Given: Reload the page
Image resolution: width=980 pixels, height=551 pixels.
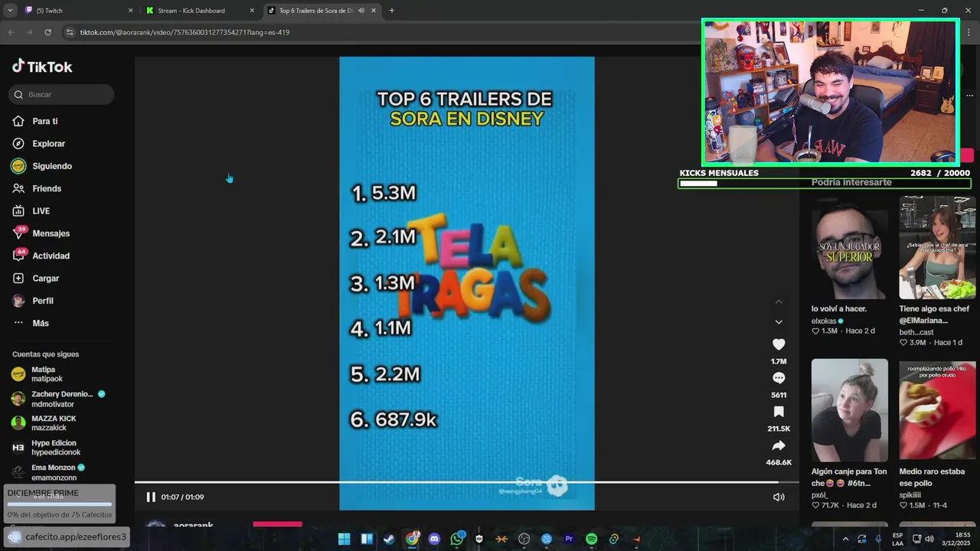Looking at the screenshot, I should click(47, 32).
